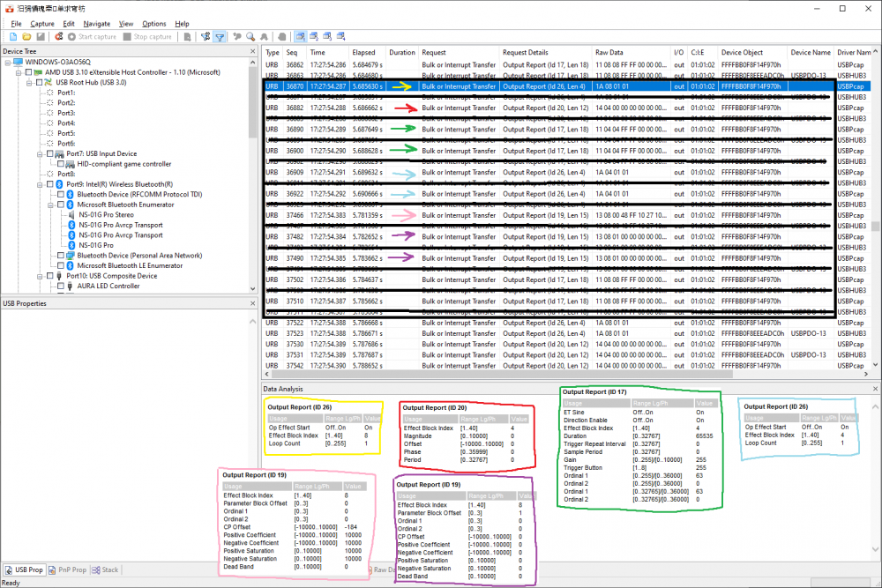
Task: Click the highlighted window layout toolbar icon
Action: click(301, 37)
